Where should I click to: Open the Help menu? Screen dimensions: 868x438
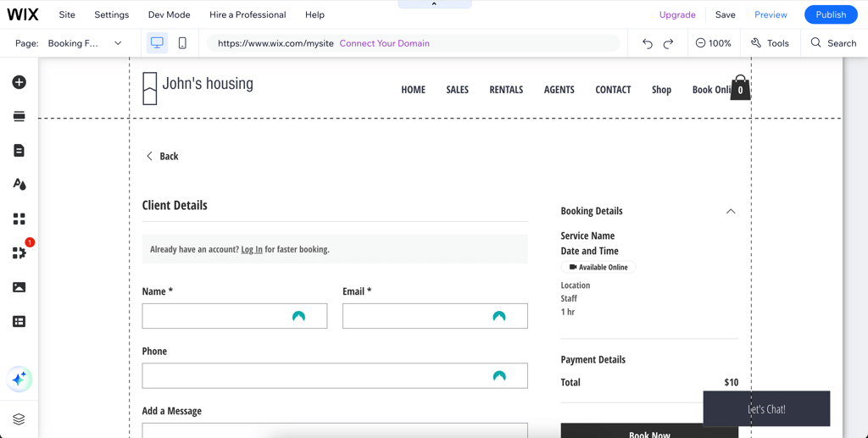click(x=314, y=15)
